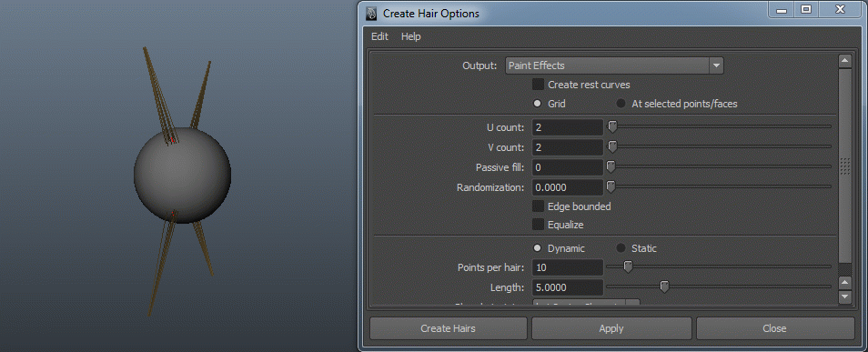This screenshot has width=868, height=352.
Task: Open the Edit menu
Action: coord(379,36)
